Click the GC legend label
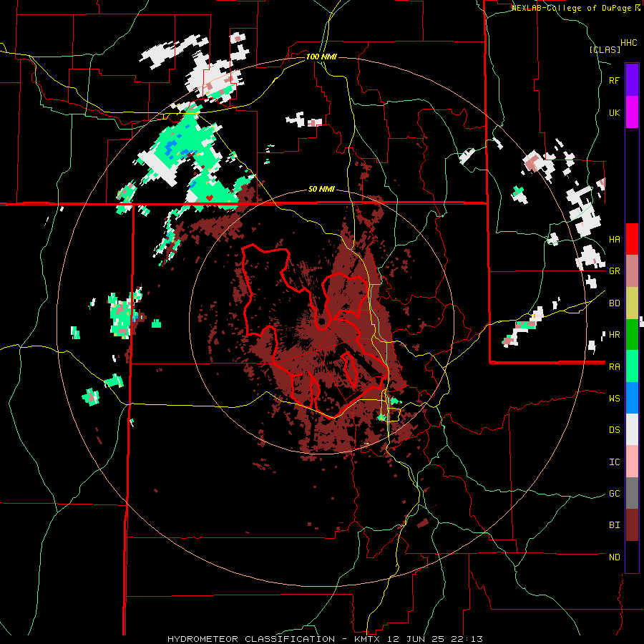This screenshot has width=644, height=644. 614,494
